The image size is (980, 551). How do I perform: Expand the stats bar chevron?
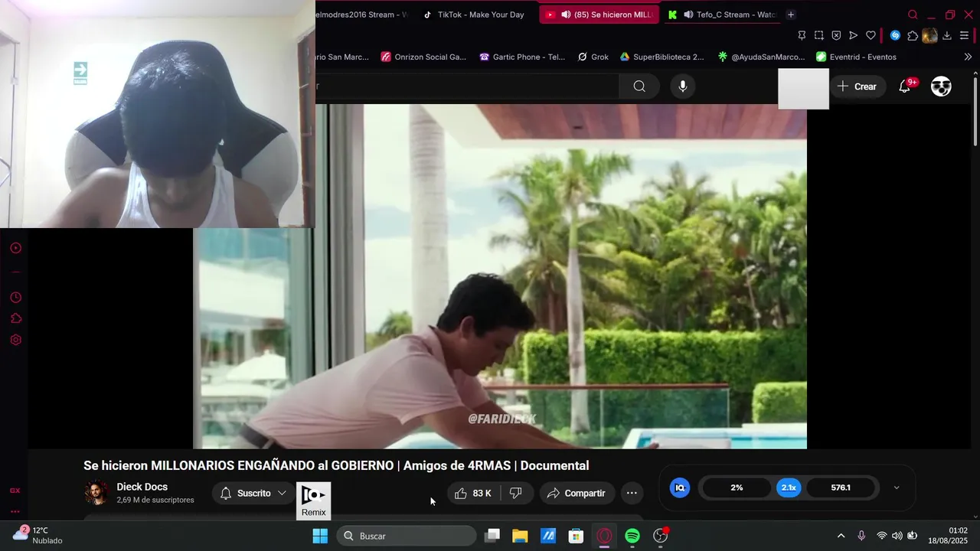897,487
